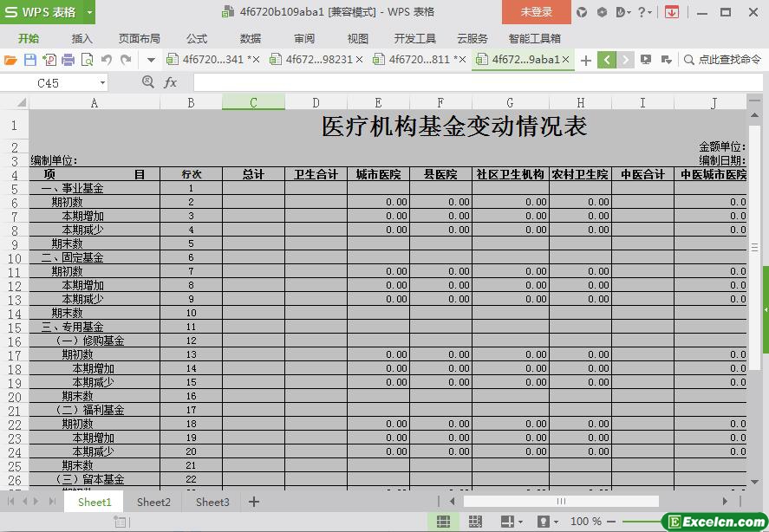Click the 未登录 login button
The width and height of the screenshot is (769, 532).
click(x=537, y=12)
